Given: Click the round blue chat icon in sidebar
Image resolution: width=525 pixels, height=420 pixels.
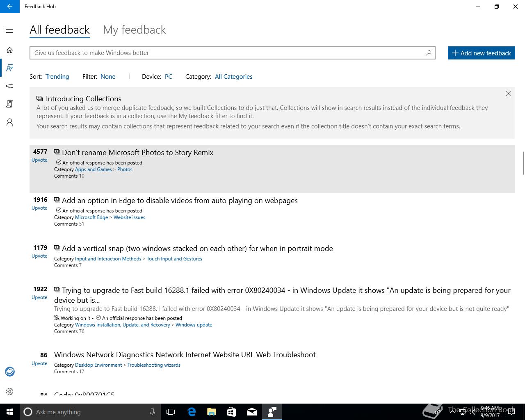Looking at the screenshot, I should 10,372.
